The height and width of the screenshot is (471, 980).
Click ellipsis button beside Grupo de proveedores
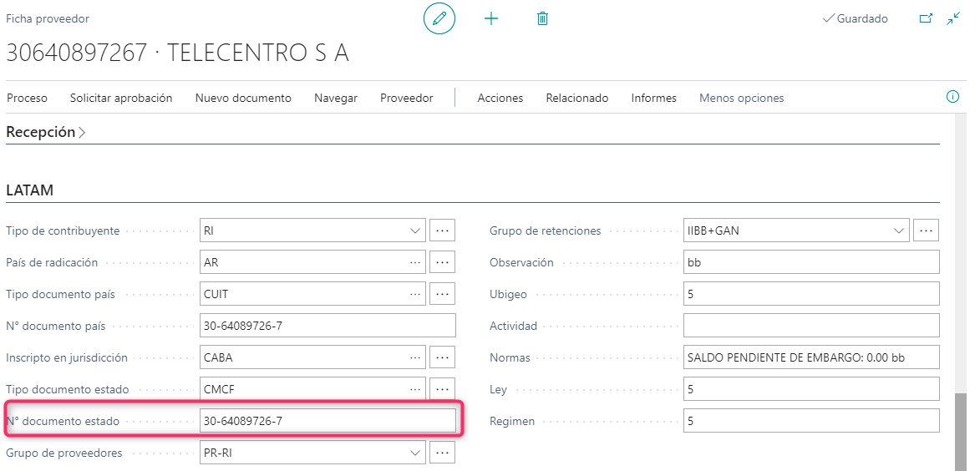[443, 453]
